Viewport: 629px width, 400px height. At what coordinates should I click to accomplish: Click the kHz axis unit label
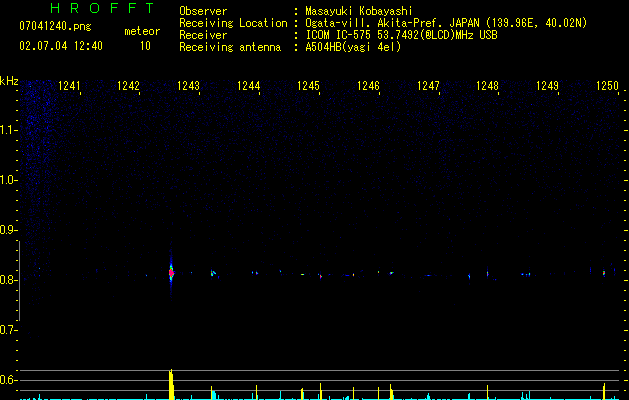tap(9, 81)
